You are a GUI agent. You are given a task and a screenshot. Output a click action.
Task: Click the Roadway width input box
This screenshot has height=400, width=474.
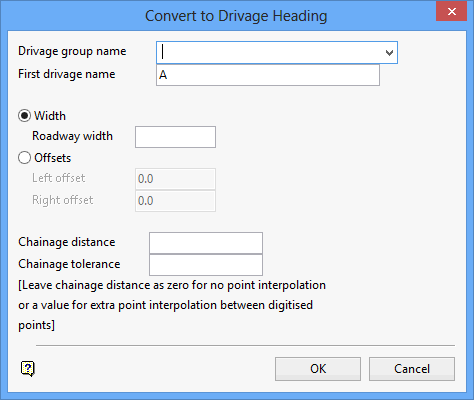click(175, 137)
